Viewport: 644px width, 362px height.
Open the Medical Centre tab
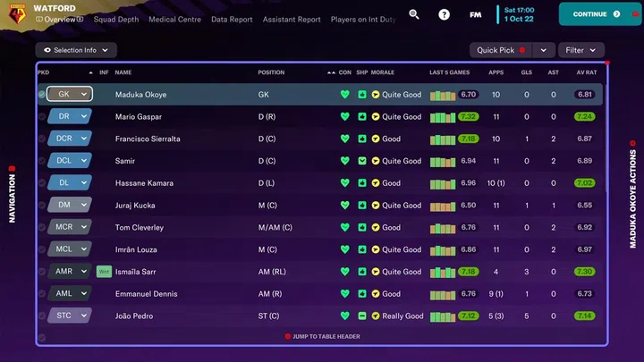tap(174, 19)
